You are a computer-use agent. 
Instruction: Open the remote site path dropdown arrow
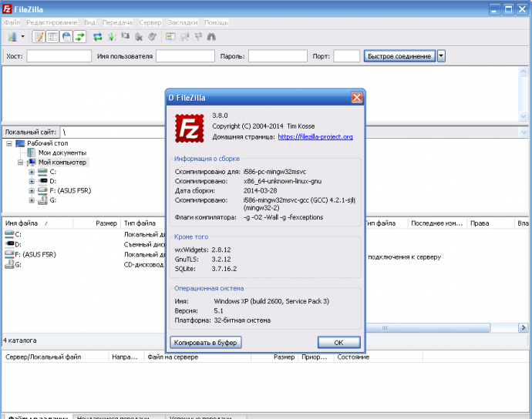pos(524,132)
